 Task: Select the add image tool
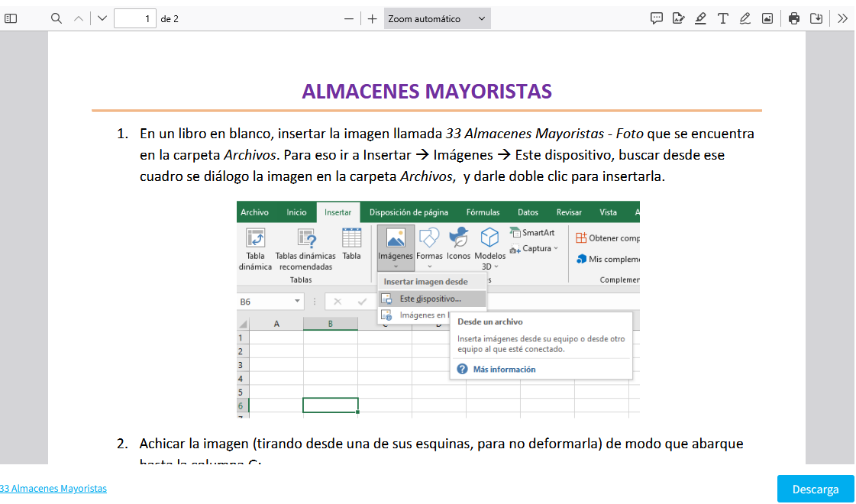[x=767, y=18]
